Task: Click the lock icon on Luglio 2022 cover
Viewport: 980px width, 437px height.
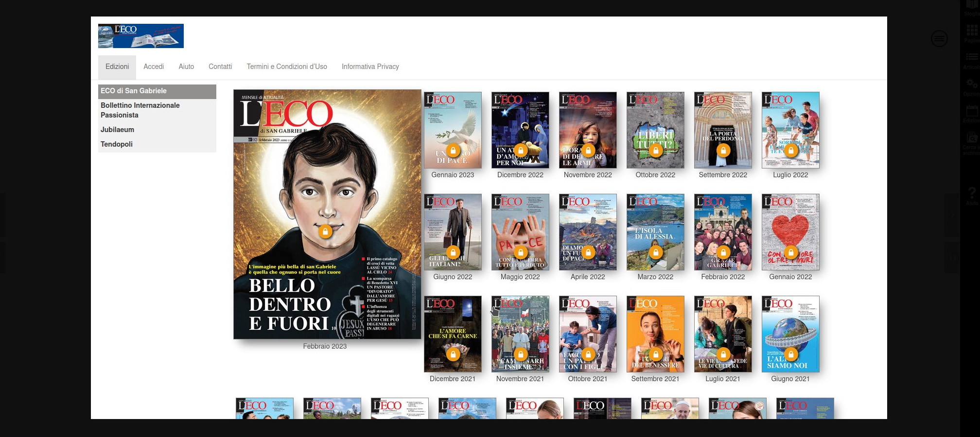Action: coord(791,150)
